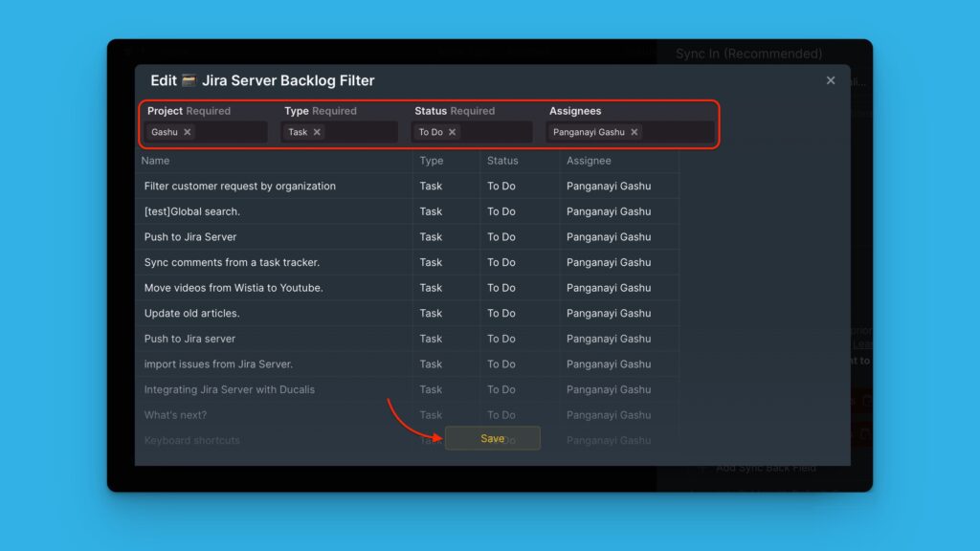The width and height of the screenshot is (980, 551).
Task: Click the Status column header
Action: pyautogui.click(x=502, y=161)
